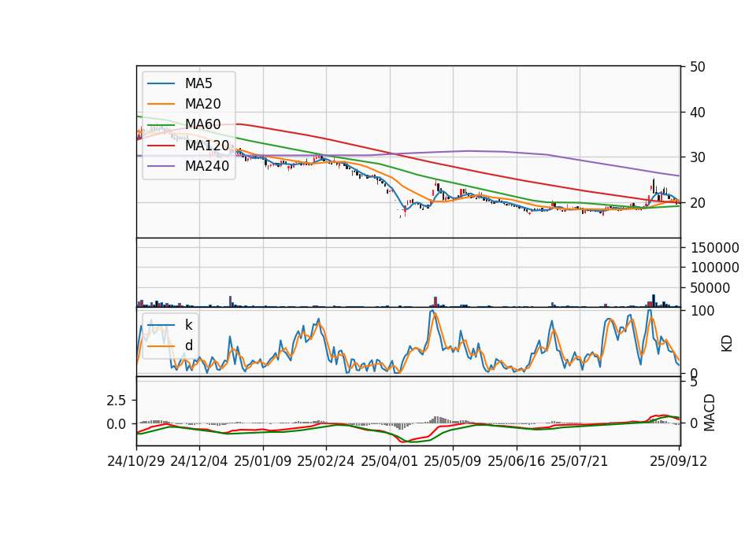Screen dimensions: 756x543
Task: Click the volume axis value 150000
Action: (x=715, y=248)
